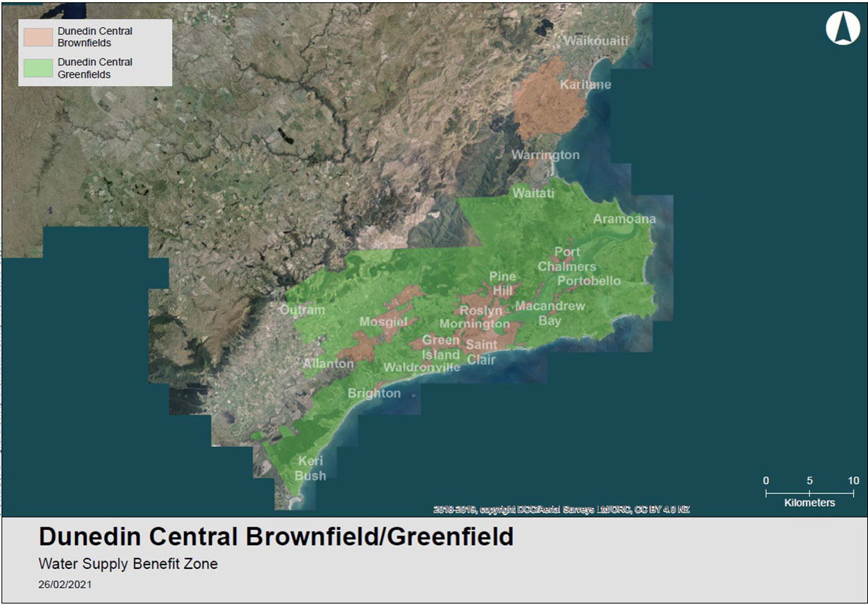The height and width of the screenshot is (605, 868).
Task: Select the Mosgiel label on the map
Action: (383, 322)
